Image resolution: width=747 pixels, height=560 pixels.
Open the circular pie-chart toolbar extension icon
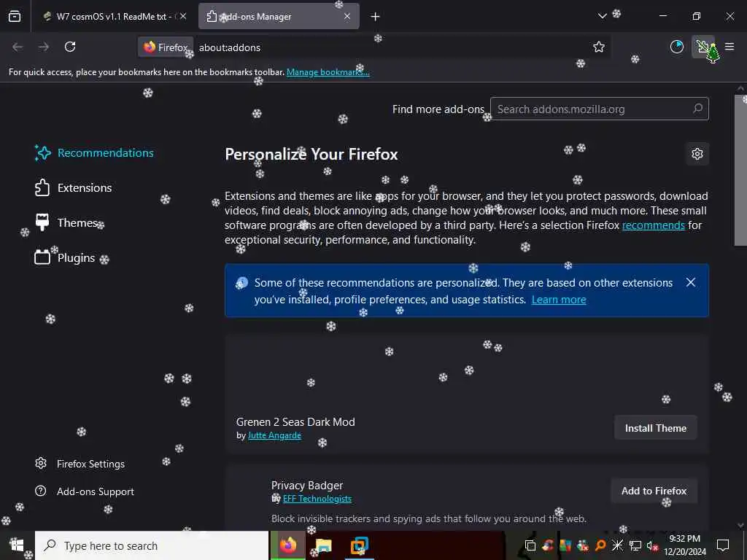point(677,47)
